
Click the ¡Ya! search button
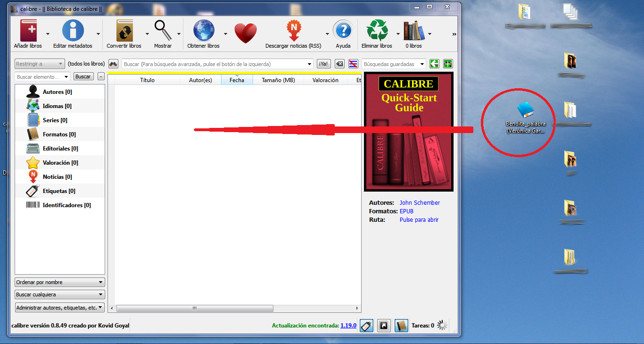pyautogui.click(x=324, y=64)
